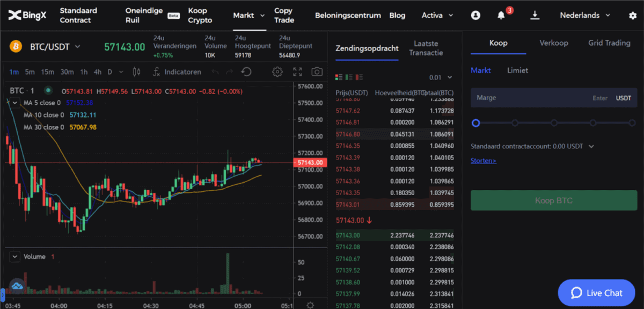Focus the Marge amount input field
Image resolution: width=644 pixels, height=309 pixels.
point(554,98)
